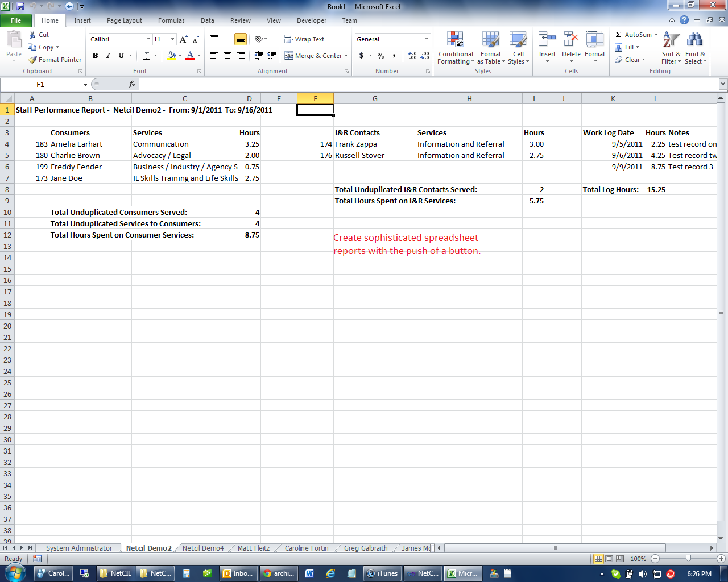The width and height of the screenshot is (728, 582).
Task: Click the Increase Decimal icon
Action: (411, 56)
